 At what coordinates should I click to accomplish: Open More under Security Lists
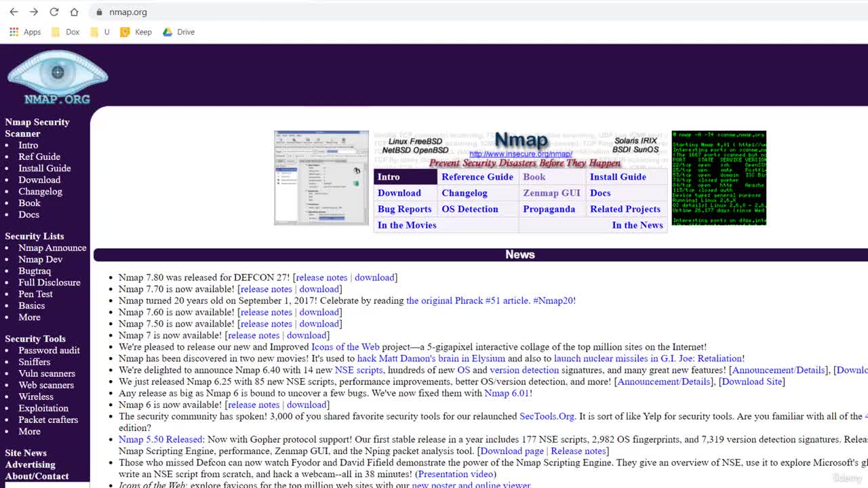pos(29,317)
